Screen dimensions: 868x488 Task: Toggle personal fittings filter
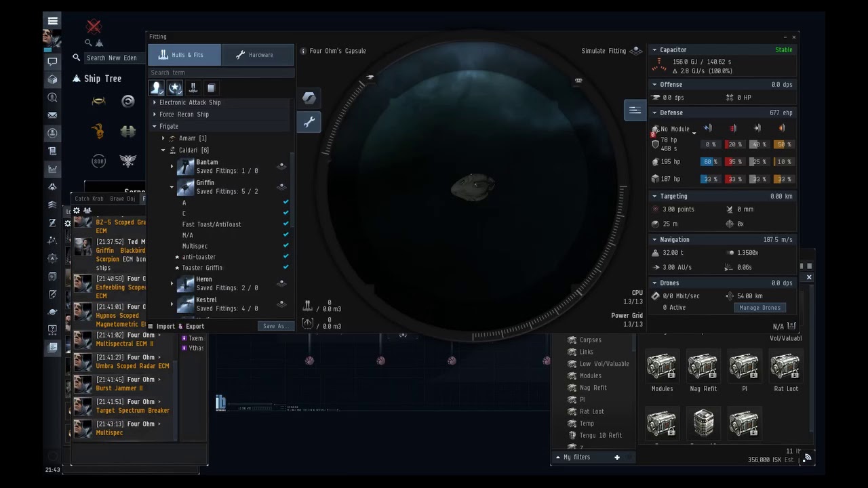tap(157, 88)
